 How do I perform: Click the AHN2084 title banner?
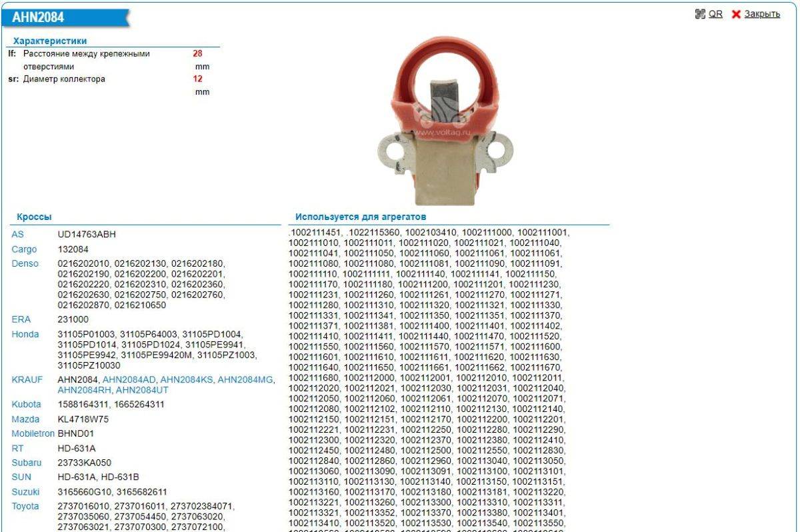[x=39, y=18]
